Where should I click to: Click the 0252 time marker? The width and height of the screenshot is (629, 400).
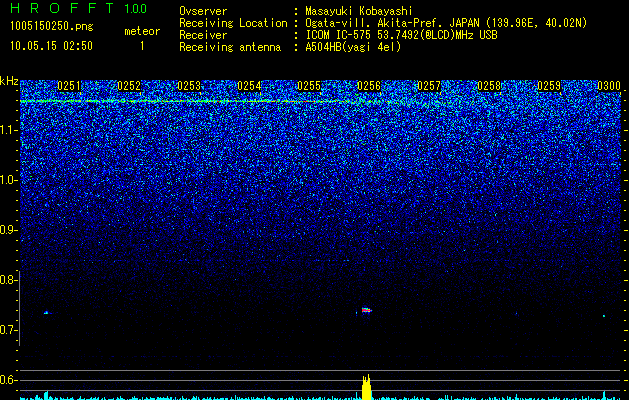129,86
